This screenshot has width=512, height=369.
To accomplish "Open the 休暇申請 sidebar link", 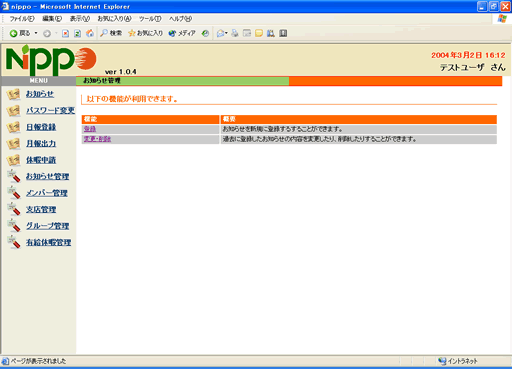I will point(41,160).
